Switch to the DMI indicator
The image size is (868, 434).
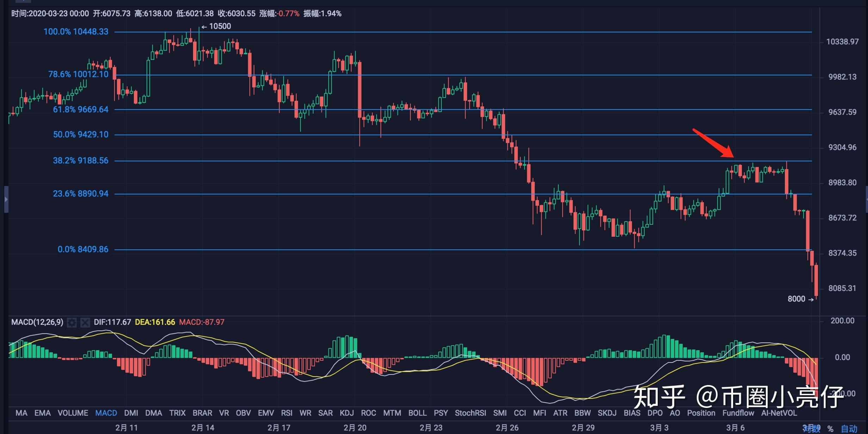131,413
